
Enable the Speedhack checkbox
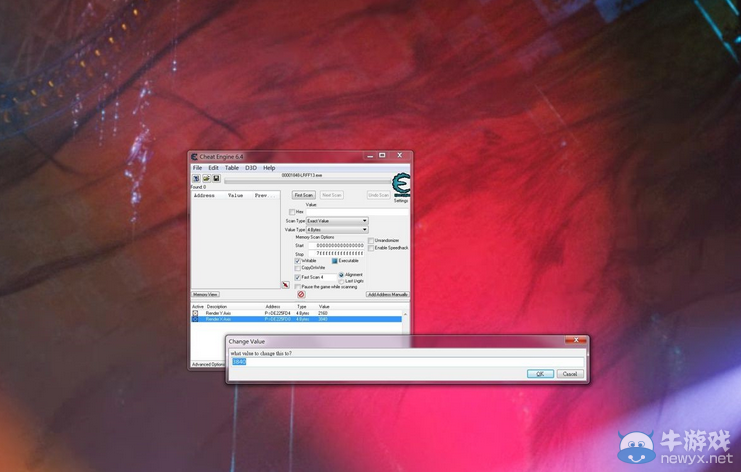pyautogui.click(x=371, y=248)
